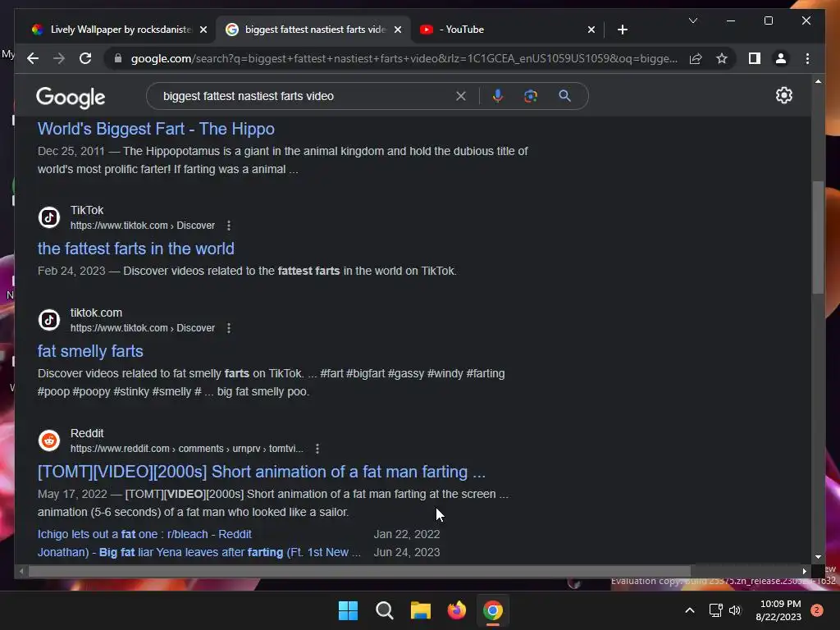The image size is (840, 630).
Task: Open Google quick settings gear
Action: [783, 95]
